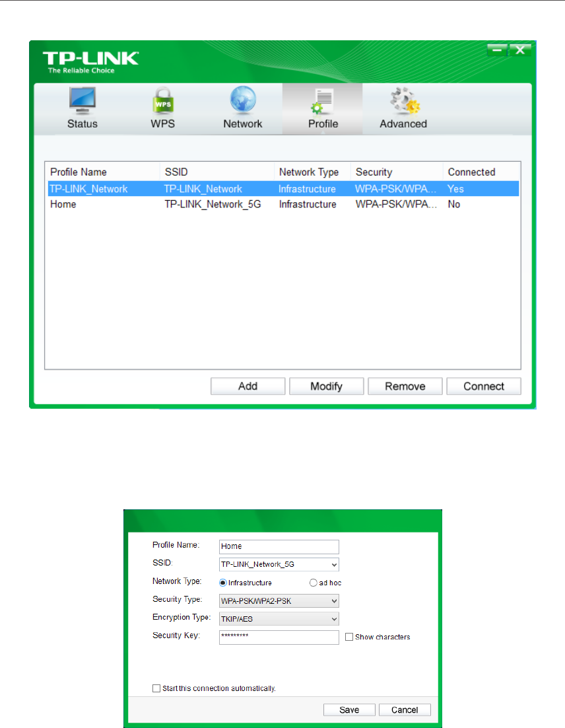Select the Infrastructure radio button
The width and height of the screenshot is (565, 728).
[x=223, y=583]
